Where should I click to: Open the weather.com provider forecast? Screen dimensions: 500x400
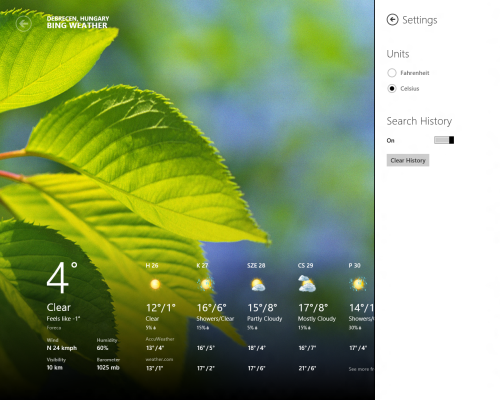click(x=159, y=359)
